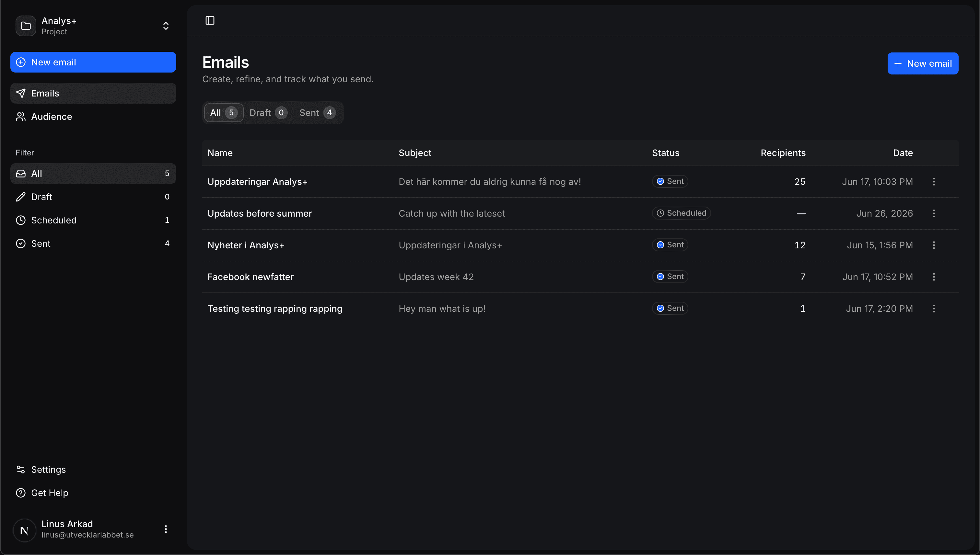The height and width of the screenshot is (555, 980).
Task: Click the email linus@utvecklarlabbet.se
Action: coord(87,535)
